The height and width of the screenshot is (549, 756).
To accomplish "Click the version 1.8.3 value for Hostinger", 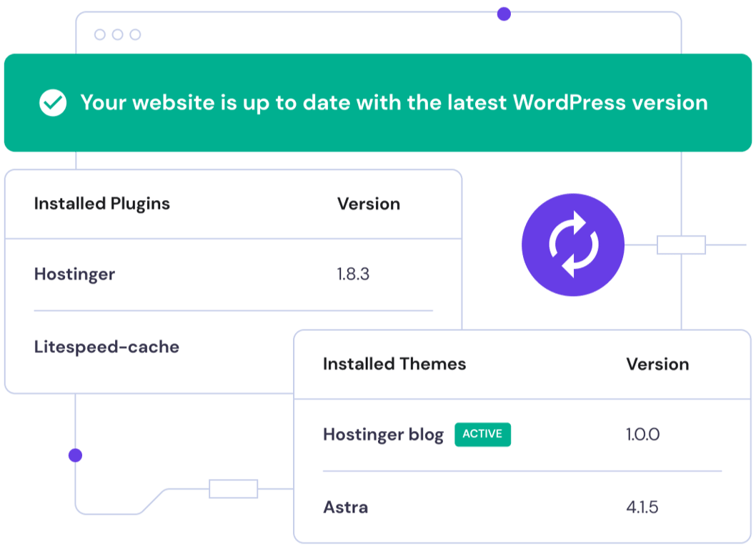I will pos(353,274).
